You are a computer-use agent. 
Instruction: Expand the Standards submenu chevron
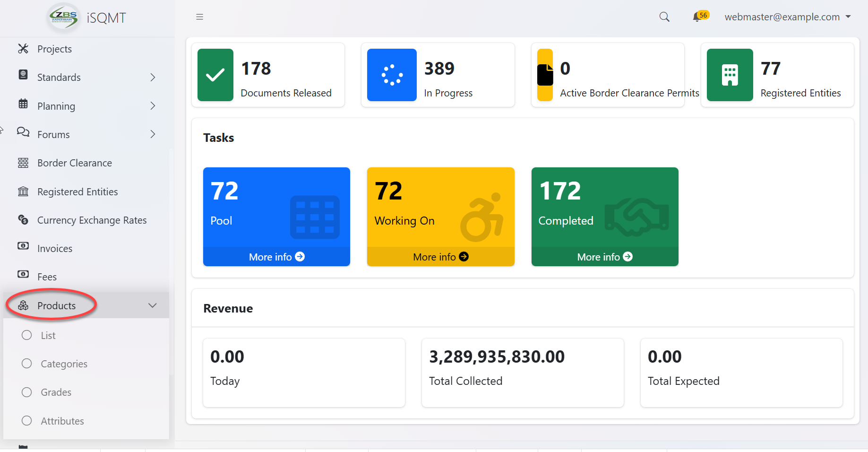pyautogui.click(x=153, y=78)
